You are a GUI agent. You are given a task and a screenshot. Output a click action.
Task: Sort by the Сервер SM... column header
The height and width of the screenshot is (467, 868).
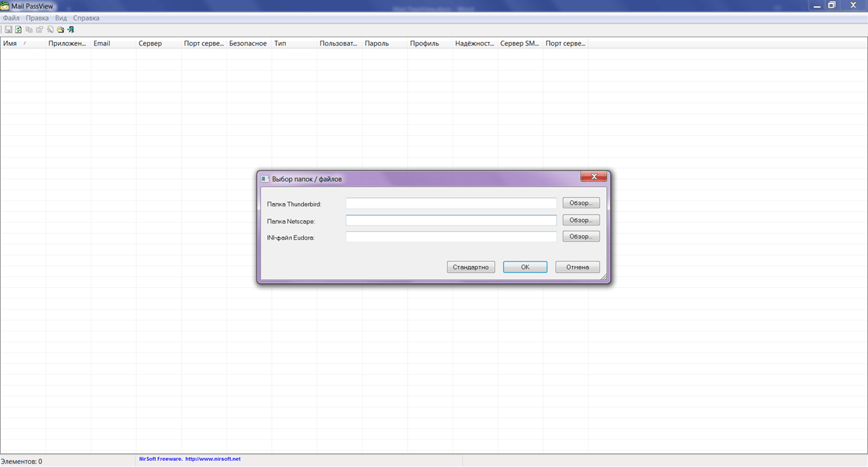click(520, 43)
